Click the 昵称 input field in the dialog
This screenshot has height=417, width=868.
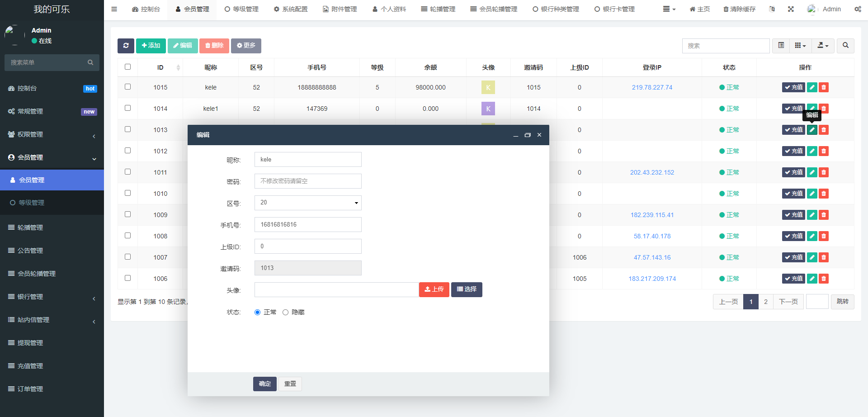[x=308, y=159]
